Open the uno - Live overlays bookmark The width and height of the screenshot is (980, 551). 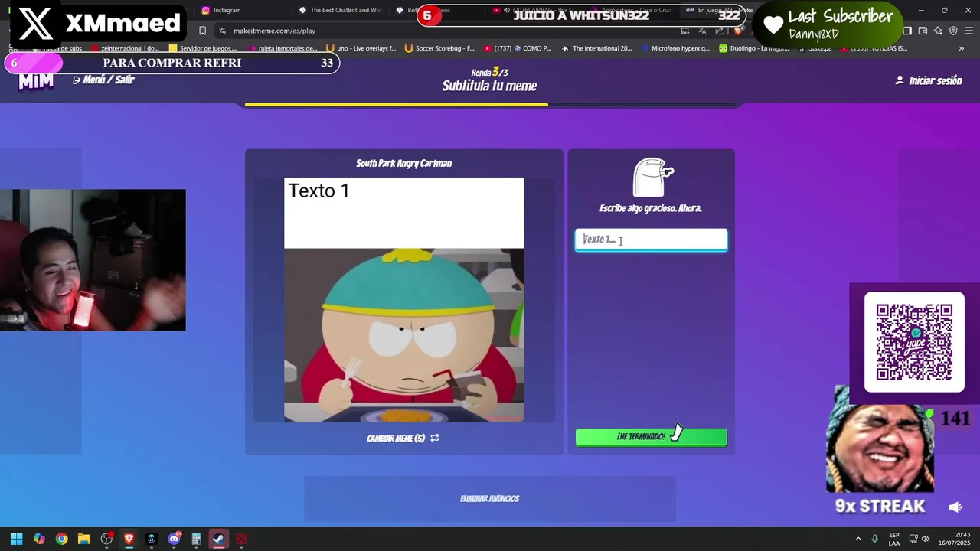point(361,48)
